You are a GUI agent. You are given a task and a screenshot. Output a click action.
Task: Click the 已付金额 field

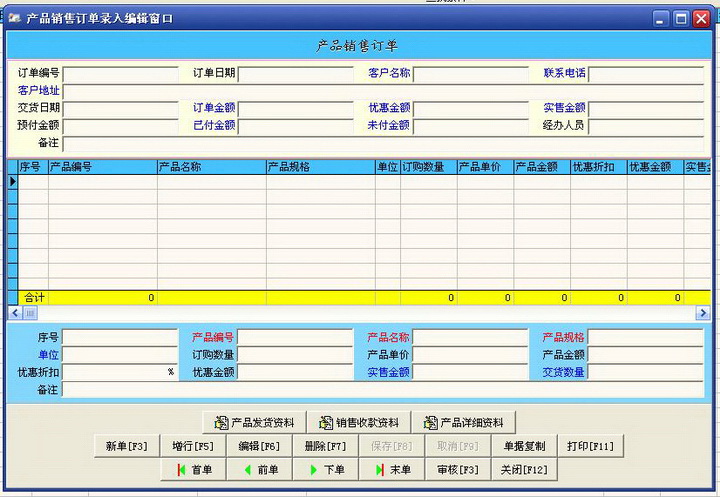(296, 126)
